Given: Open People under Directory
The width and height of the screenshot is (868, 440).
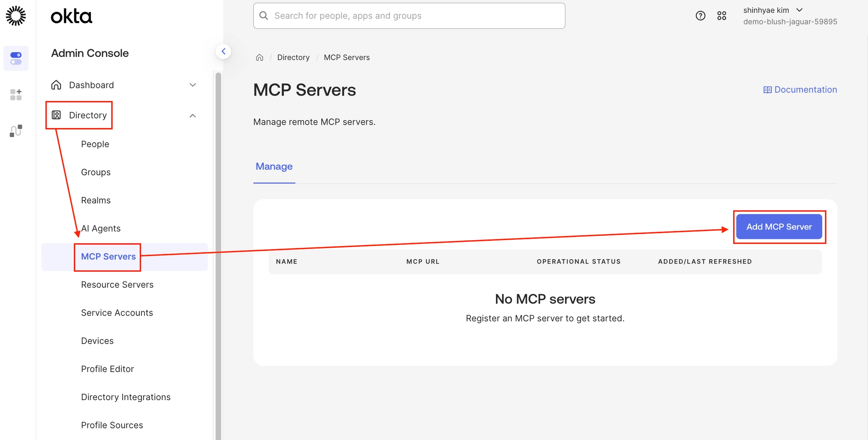Looking at the screenshot, I should point(95,144).
